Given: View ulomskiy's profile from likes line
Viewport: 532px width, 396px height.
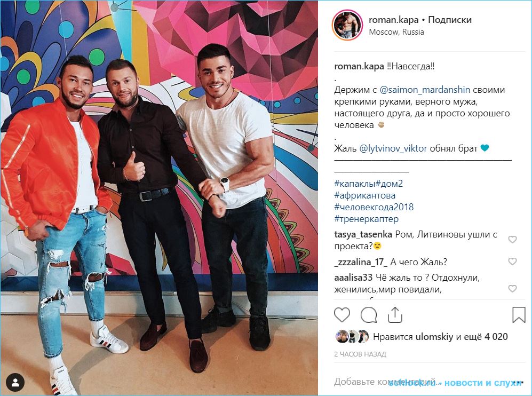Looking at the screenshot, I should click(434, 337).
